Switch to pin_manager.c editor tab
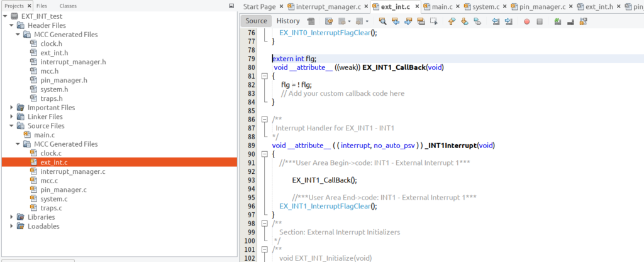Image resolution: width=644 pixels, height=262 pixels. tap(542, 6)
